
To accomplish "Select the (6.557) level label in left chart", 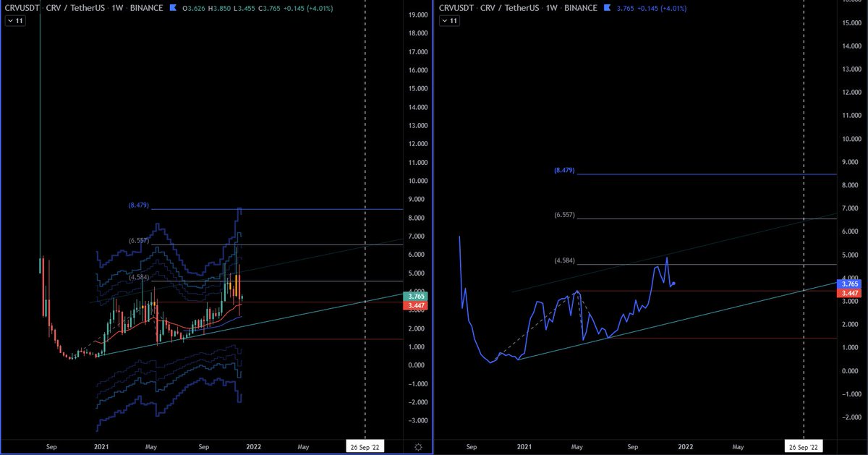I will pyautogui.click(x=138, y=241).
